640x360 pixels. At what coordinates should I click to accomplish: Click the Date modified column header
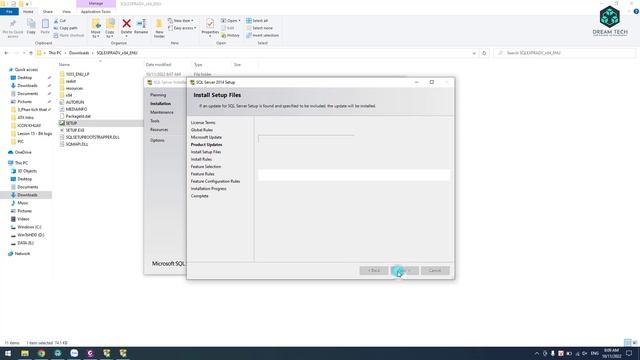point(158,64)
